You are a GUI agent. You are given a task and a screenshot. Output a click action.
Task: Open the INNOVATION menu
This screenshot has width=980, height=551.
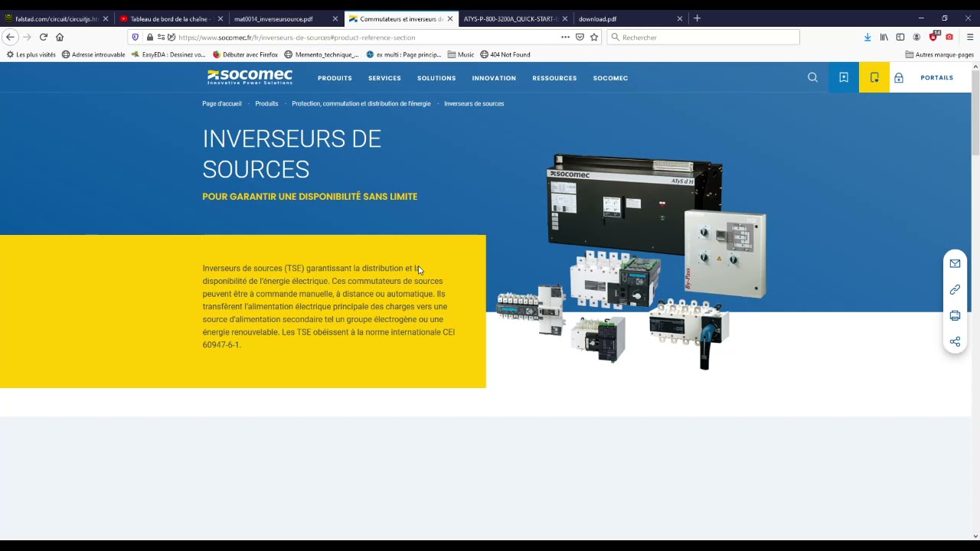click(494, 78)
